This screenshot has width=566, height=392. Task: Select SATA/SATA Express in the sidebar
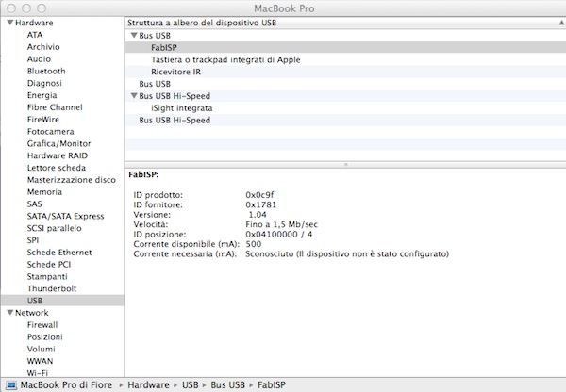click(65, 216)
